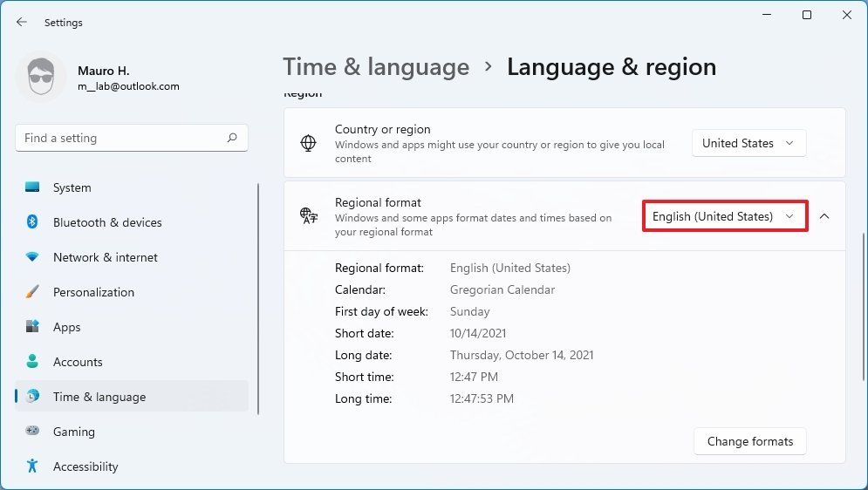Click the Accounts person icon
The width and height of the screenshot is (868, 490).
32,362
